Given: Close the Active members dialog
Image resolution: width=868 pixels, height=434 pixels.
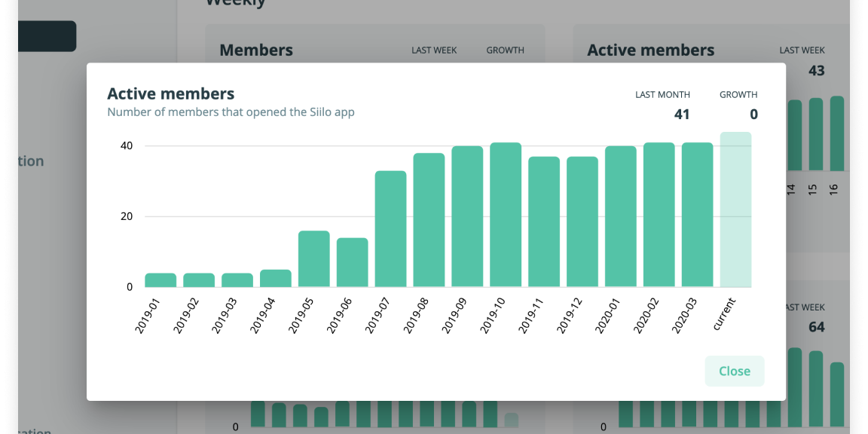Looking at the screenshot, I should coord(734,371).
